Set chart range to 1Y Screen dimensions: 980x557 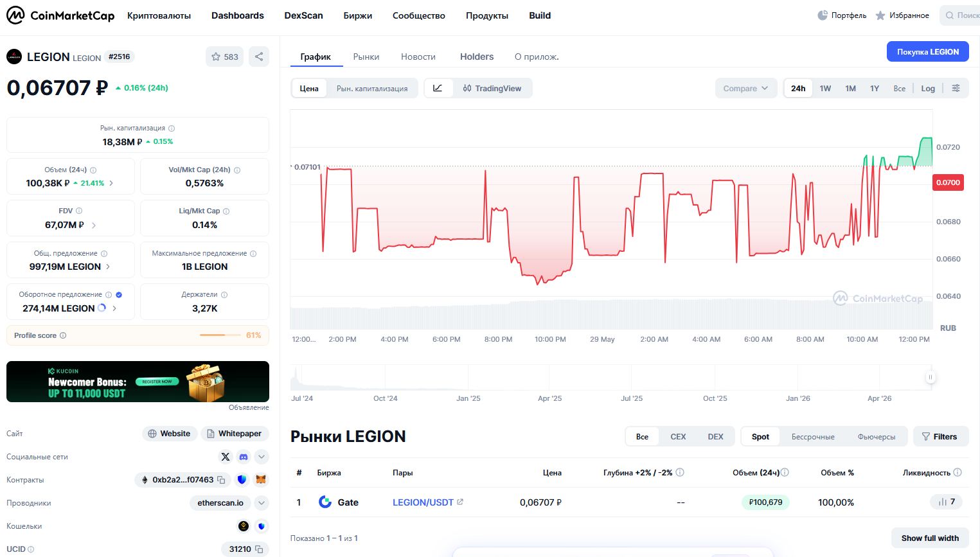coord(875,89)
